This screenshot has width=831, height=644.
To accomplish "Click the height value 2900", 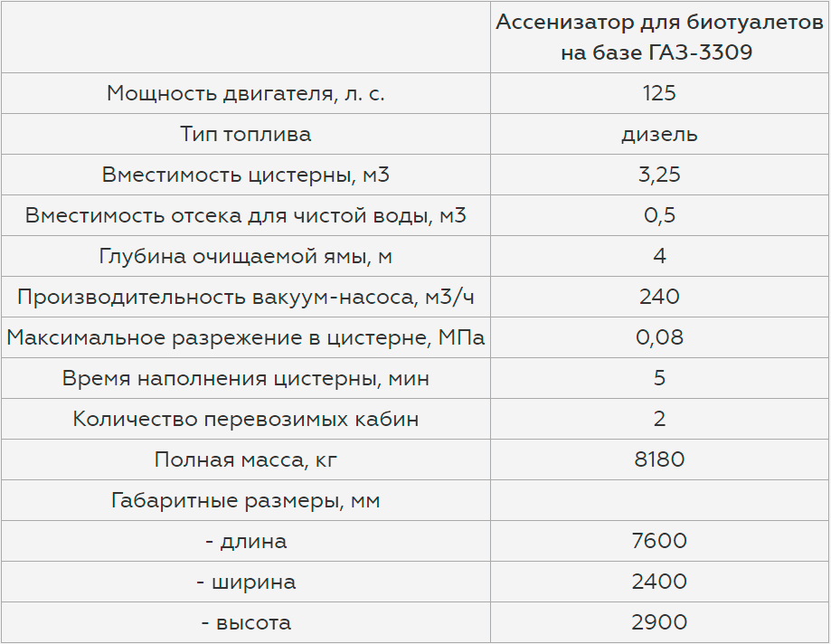I will coord(659,622).
